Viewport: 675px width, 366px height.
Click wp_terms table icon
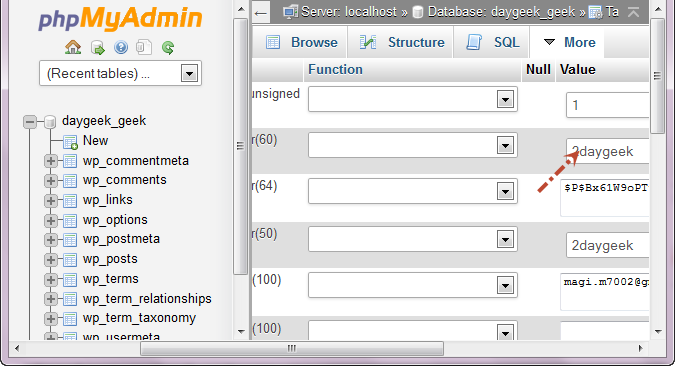[70, 280]
